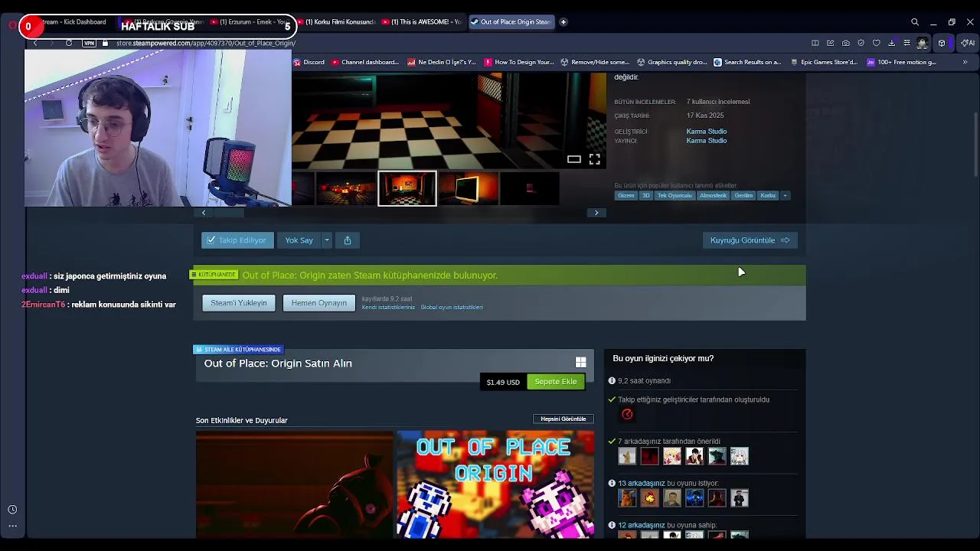Open the Karma Studio publisher link
This screenshot has height=551, width=980.
707,141
